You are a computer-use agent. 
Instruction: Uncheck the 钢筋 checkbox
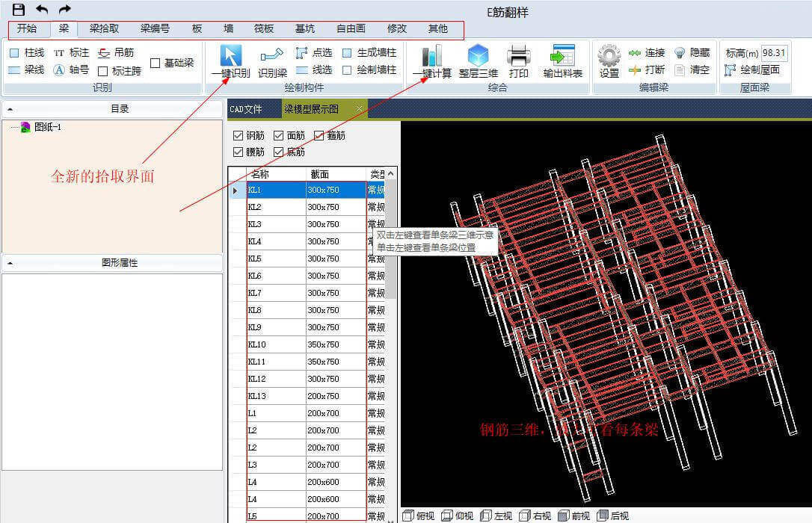239,136
